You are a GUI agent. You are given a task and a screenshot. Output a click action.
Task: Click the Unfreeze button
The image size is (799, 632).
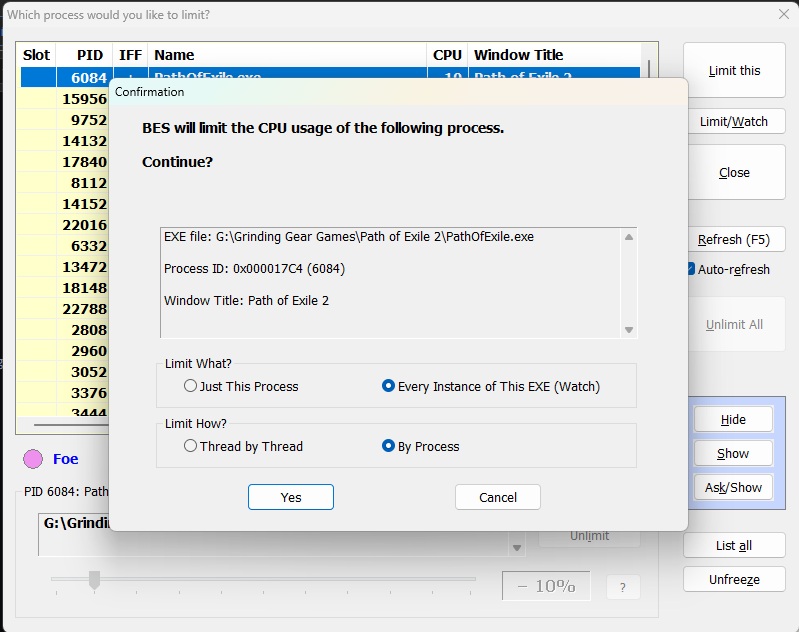pos(734,579)
